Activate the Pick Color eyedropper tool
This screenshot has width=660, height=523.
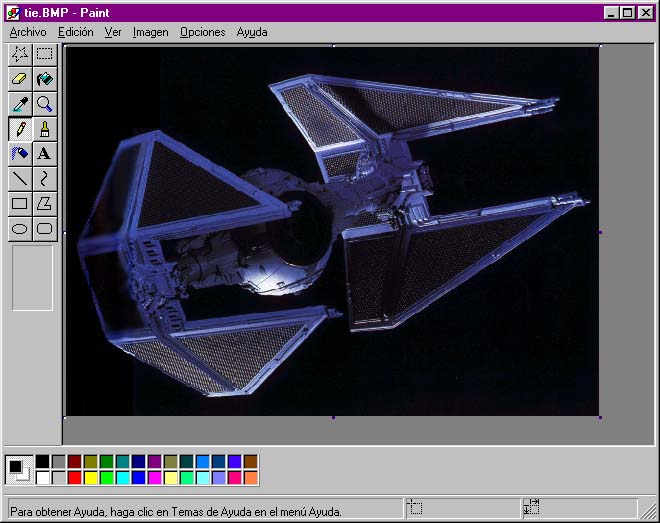pos(20,104)
